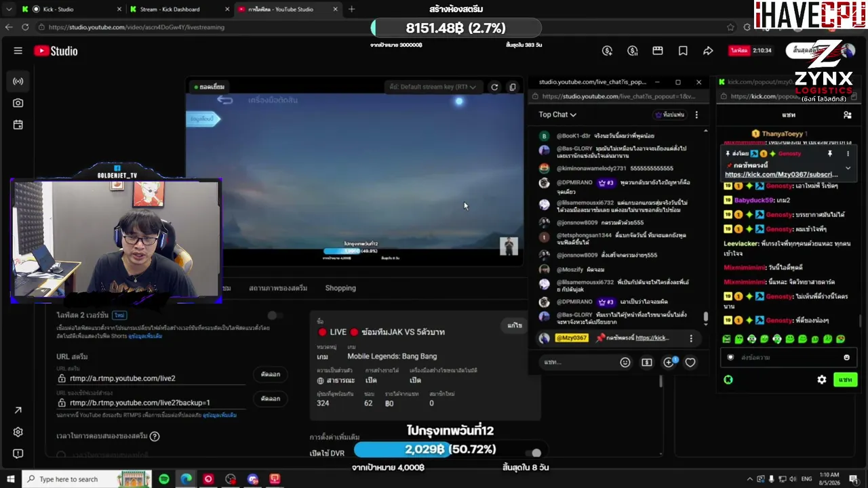Select the Webcam camera sidebar icon
The image size is (868, 488).
pyautogui.click(x=18, y=103)
